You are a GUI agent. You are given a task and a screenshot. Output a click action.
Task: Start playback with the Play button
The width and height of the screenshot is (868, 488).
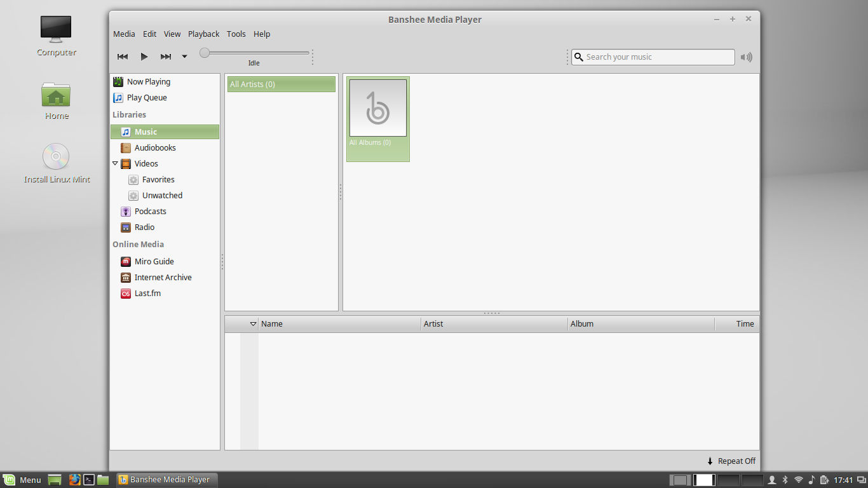[x=144, y=57]
